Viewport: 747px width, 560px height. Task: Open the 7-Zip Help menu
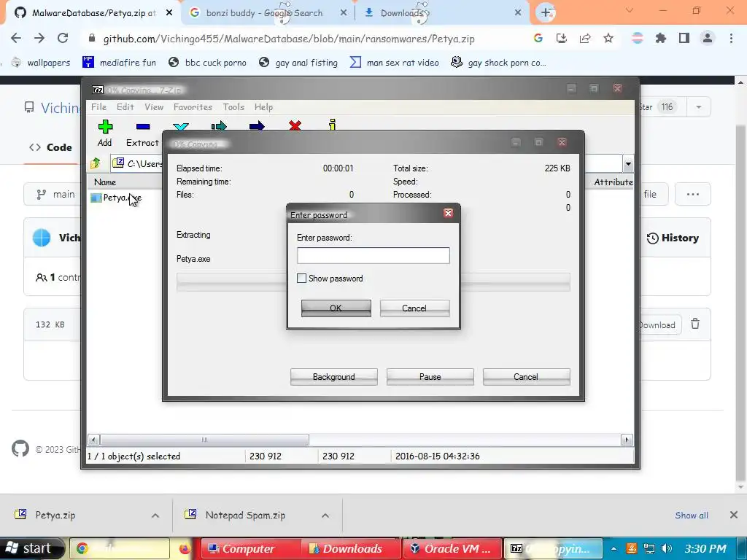[263, 107]
